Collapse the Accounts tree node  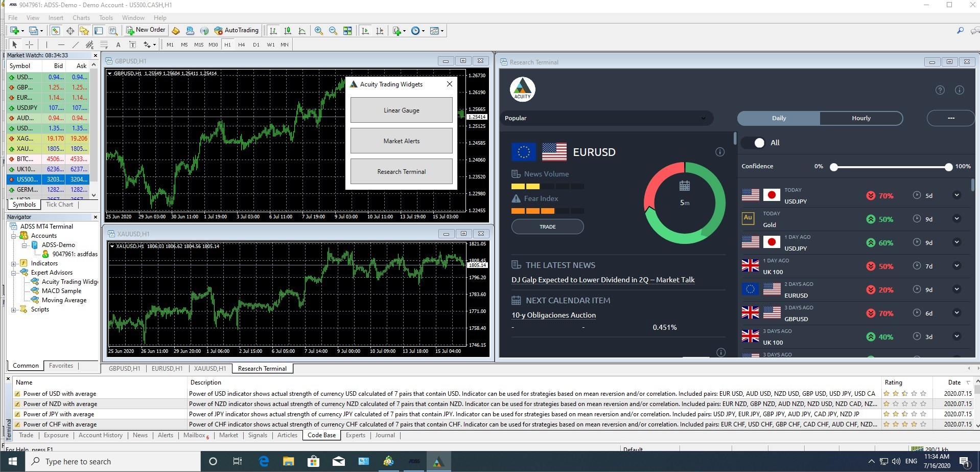(14, 236)
